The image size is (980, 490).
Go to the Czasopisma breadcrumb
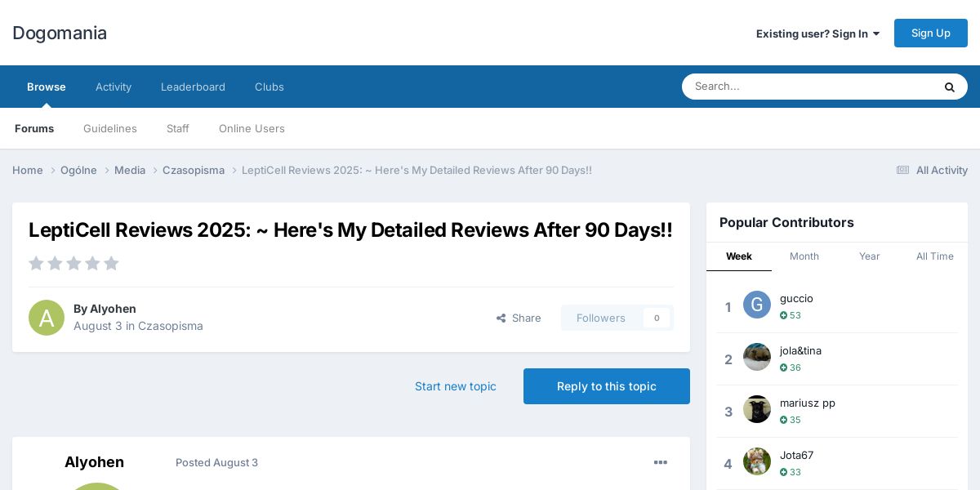(x=194, y=170)
